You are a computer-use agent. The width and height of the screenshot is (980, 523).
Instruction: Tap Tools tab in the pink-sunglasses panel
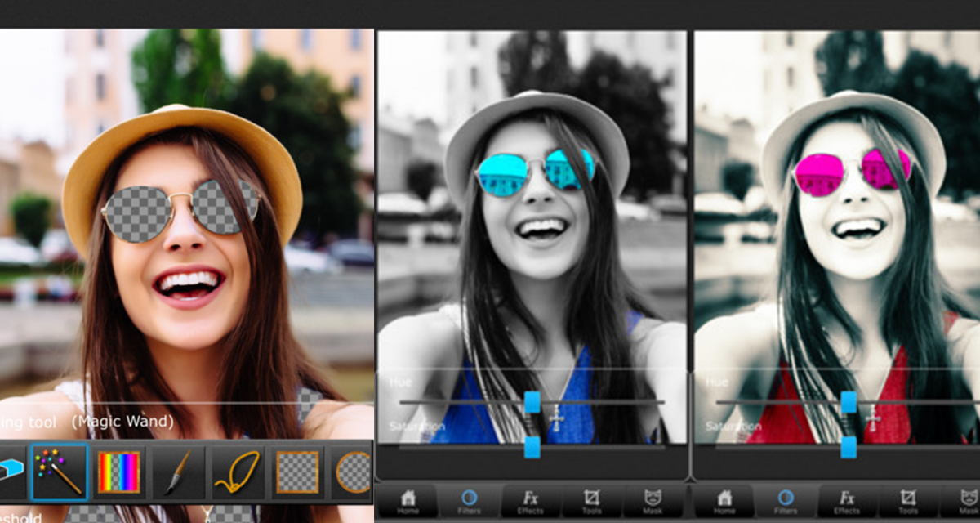coord(907,502)
